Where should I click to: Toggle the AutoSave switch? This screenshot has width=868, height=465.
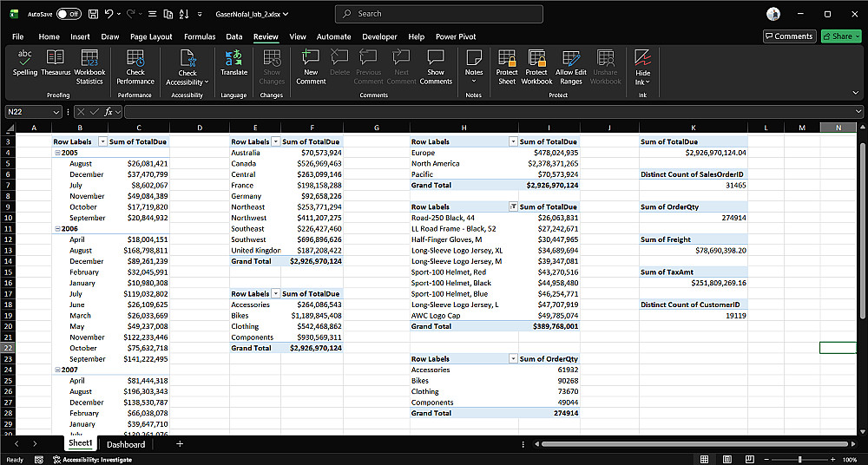point(68,14)
